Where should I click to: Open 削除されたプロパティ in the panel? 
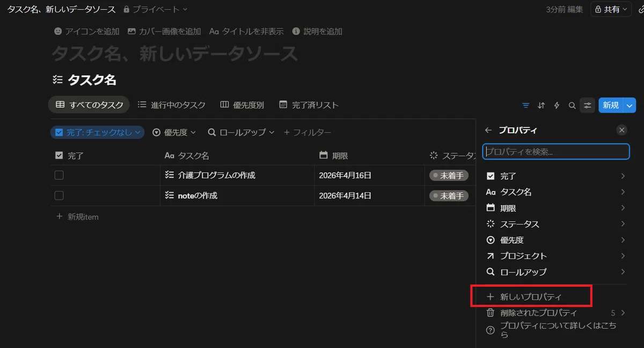(x=555, y=313)
